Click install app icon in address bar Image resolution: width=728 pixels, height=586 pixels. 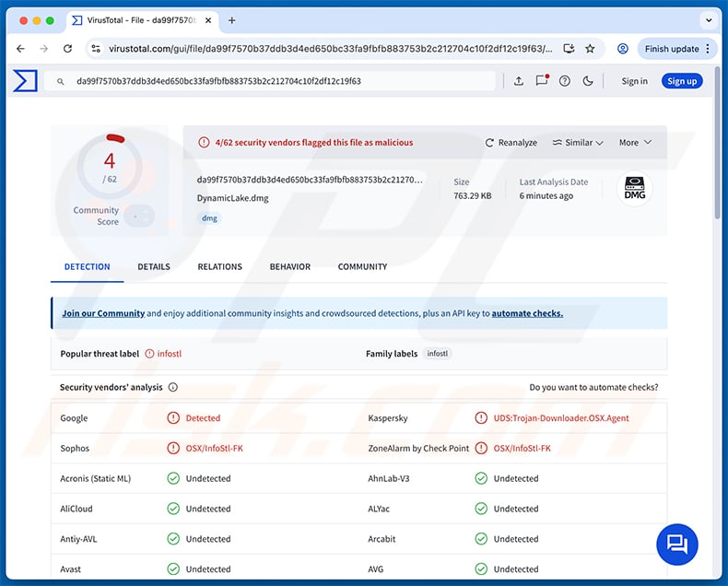[x=569, y=49]
